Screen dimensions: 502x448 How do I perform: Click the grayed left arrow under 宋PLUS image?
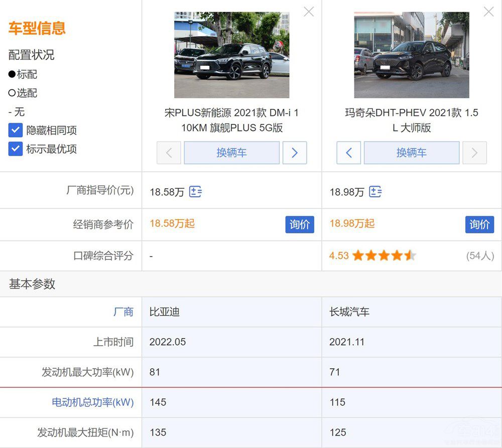pyautogui.click(x=169, y=153)
